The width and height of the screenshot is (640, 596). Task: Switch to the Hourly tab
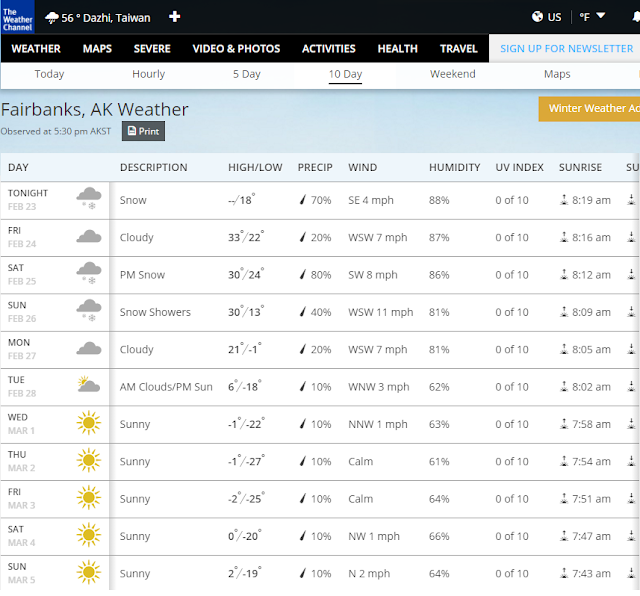[x=149, y=74]
